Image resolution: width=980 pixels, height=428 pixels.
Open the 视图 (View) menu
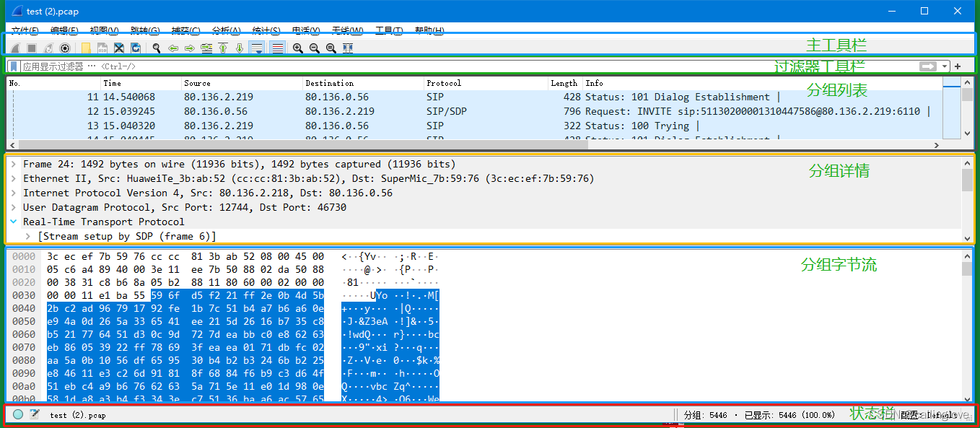(x=105, y=30)
